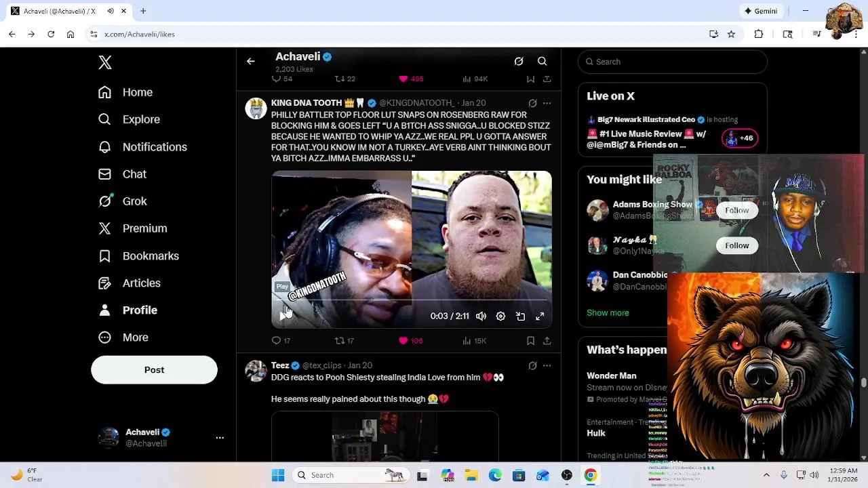Open more options on KING DNA TOOTH post
This screenshot has height=488, width=868.
[x=547, y=103]
